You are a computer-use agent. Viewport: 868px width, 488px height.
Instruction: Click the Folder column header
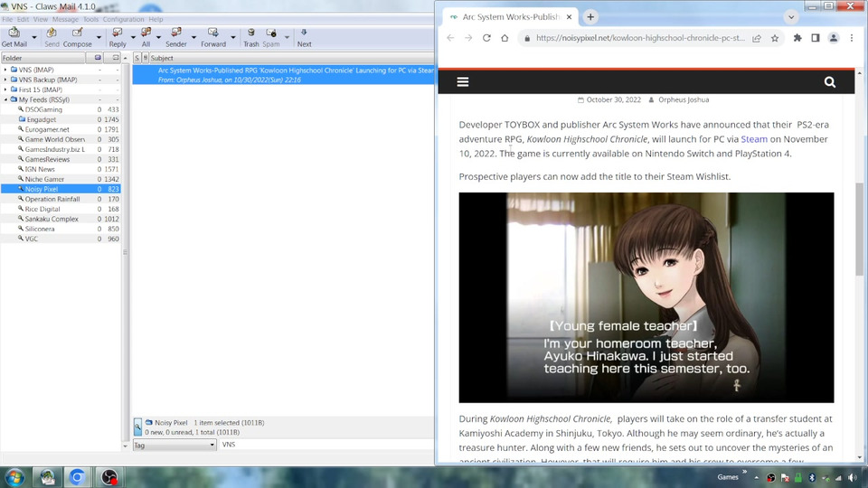(x=43, y=58)
